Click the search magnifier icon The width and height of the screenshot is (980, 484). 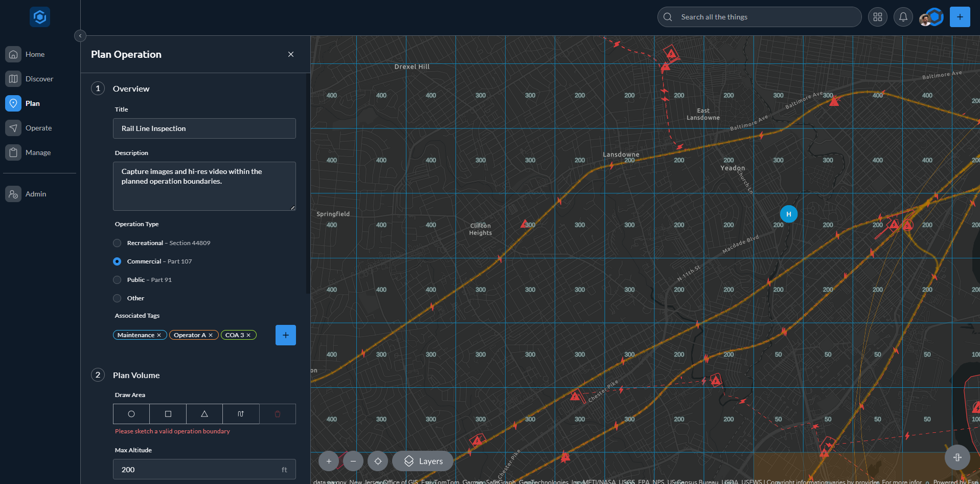coord(668,17)
